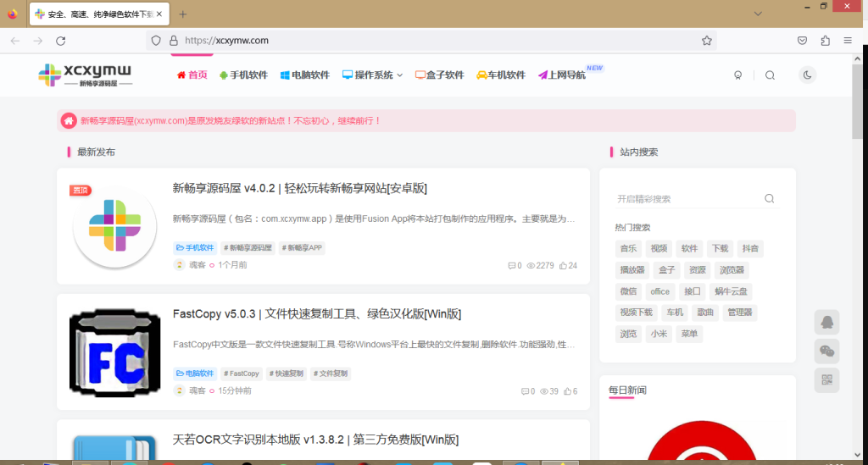Select hot search tag 管理器
868x465 pixels.
click(739, 313)
